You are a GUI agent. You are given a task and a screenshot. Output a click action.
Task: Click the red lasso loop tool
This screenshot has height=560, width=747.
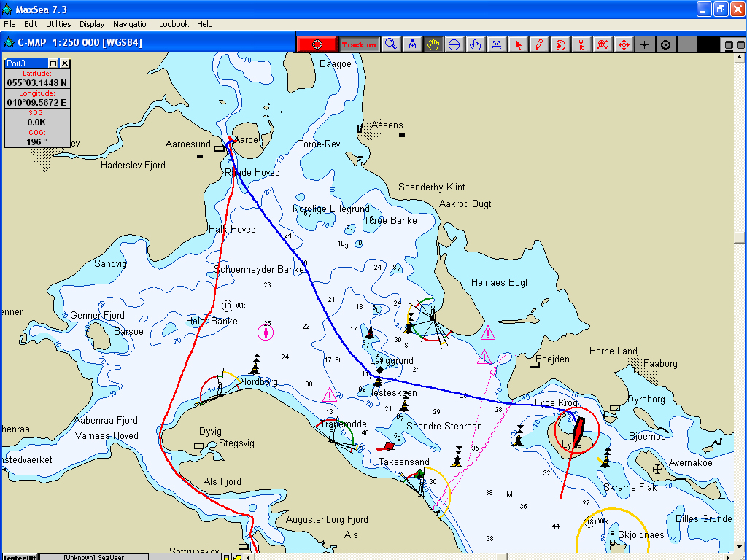click(560, 44)
